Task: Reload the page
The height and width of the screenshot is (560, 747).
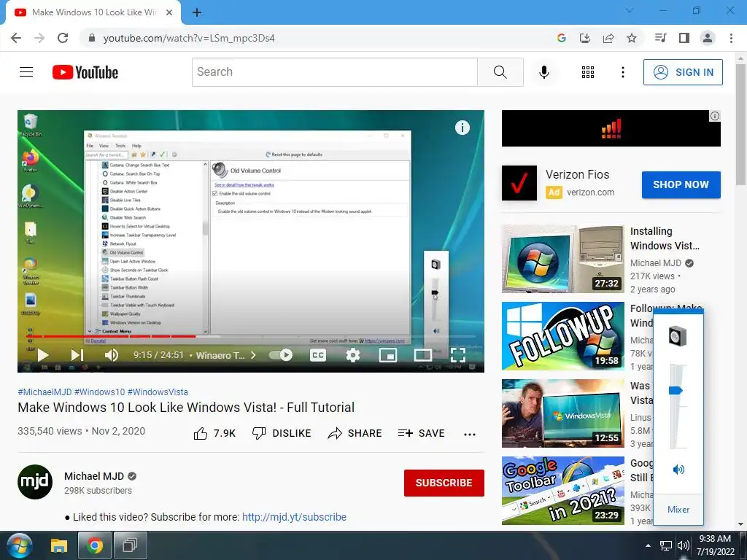Action: click(x=63, y=38)
